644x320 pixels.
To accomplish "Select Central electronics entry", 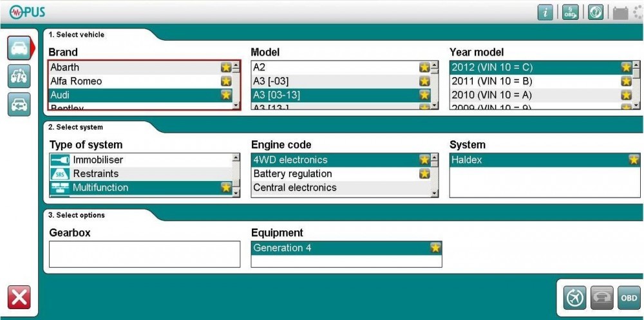I will (341, 188).
